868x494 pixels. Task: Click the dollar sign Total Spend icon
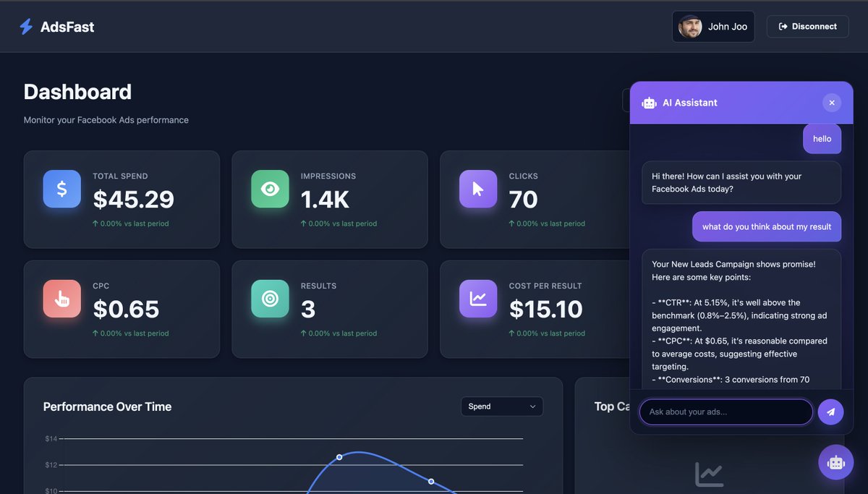pos(62,189)
